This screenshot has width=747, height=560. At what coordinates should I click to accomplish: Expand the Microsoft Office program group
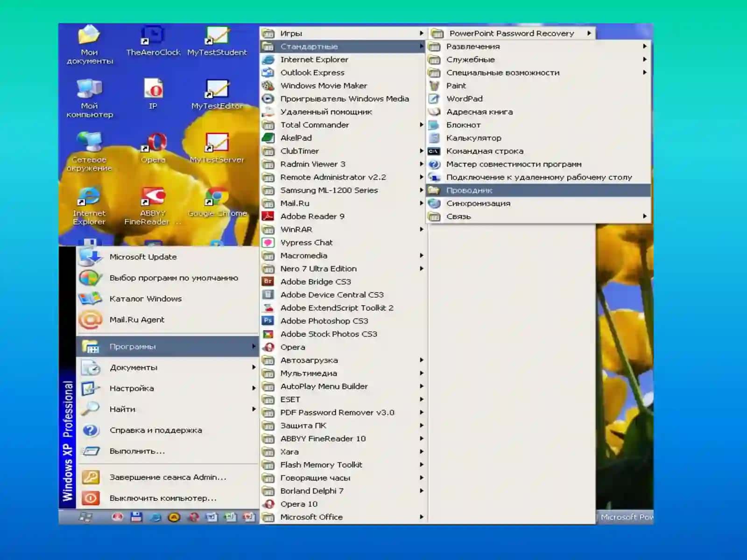[343, 517]
